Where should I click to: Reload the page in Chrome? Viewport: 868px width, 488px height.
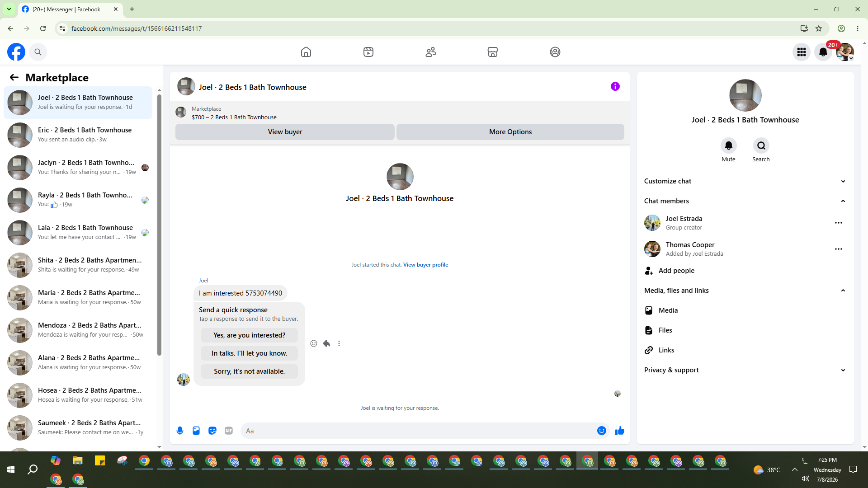[x=43, y=28]
